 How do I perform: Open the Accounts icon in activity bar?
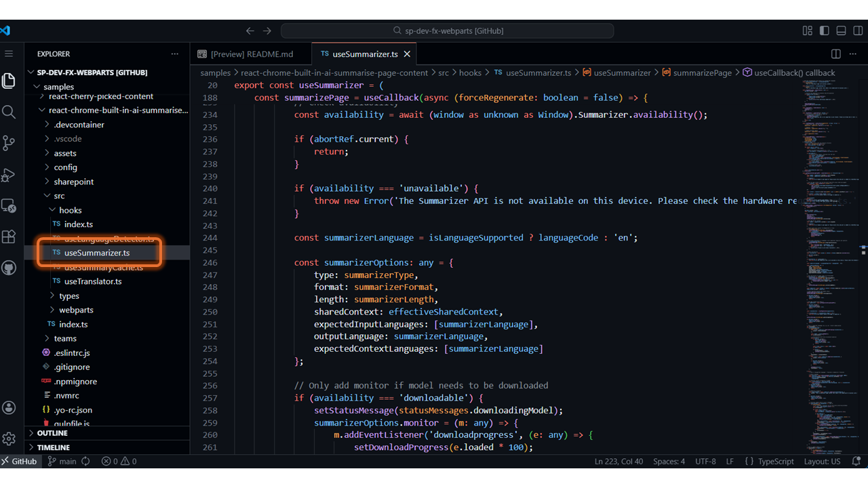click(x=9, y=407)
